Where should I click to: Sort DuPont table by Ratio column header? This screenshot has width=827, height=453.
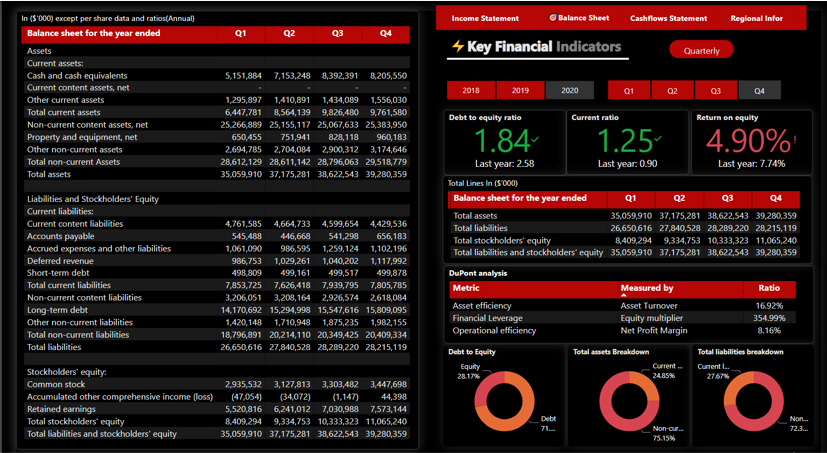(x=769, y=288)
